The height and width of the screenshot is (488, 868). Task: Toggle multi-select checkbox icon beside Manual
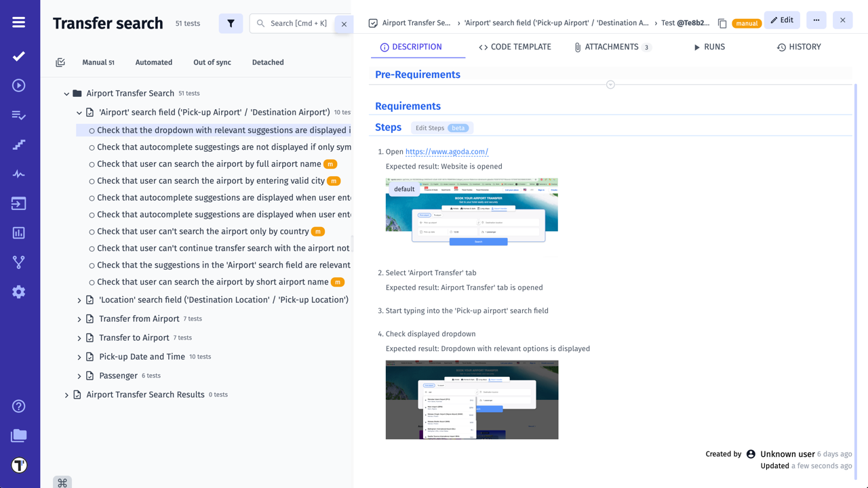pos(60,62)
